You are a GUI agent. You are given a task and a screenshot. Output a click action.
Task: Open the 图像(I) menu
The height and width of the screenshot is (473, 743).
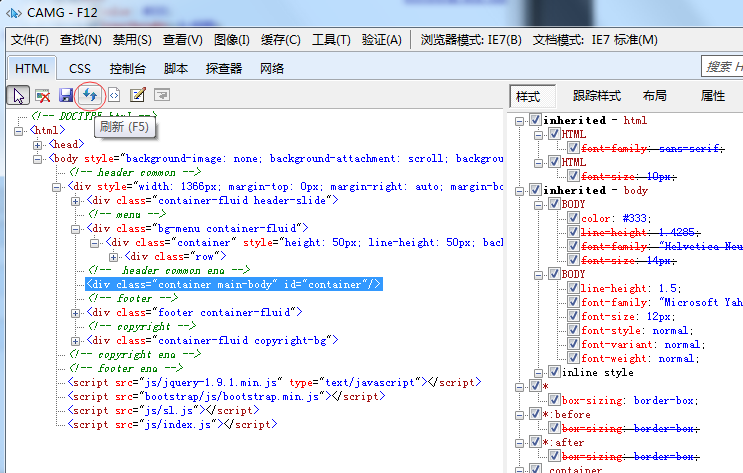coord(232,40)
